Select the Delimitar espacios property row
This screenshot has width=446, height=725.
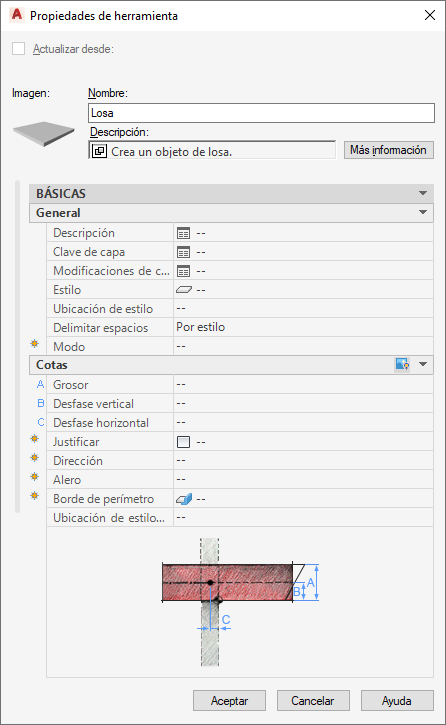point(240,327)
